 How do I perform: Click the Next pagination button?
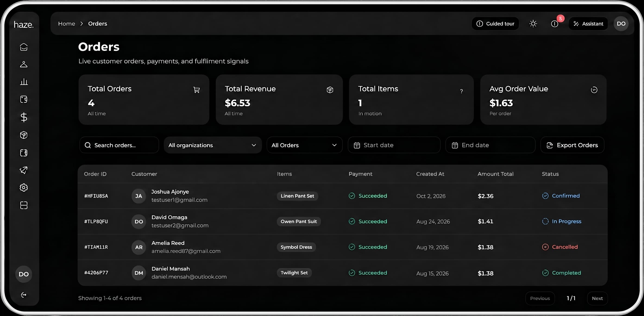coord(597,298)
